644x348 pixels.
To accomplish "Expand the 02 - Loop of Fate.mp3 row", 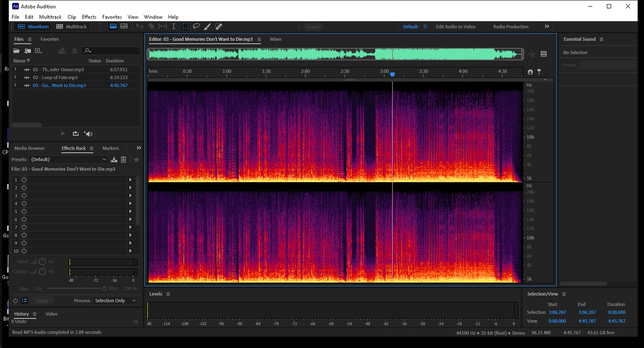I will (x=15, y=78).
